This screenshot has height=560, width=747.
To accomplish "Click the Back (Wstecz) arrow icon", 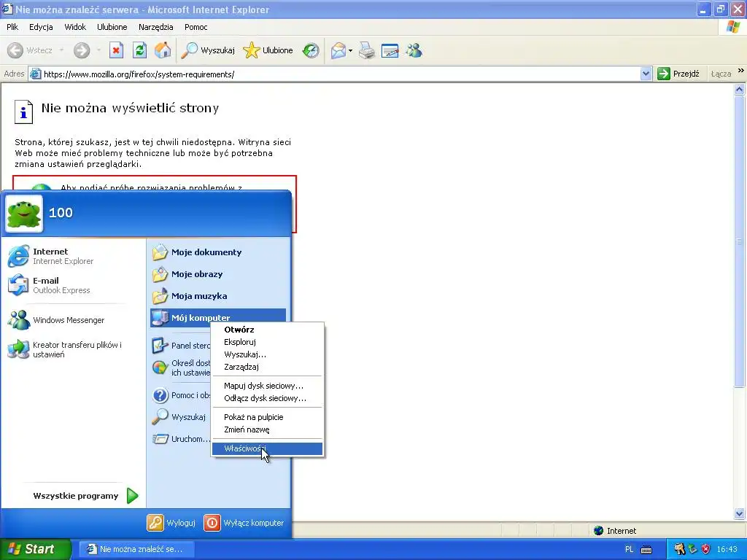I will click(15, 50).
